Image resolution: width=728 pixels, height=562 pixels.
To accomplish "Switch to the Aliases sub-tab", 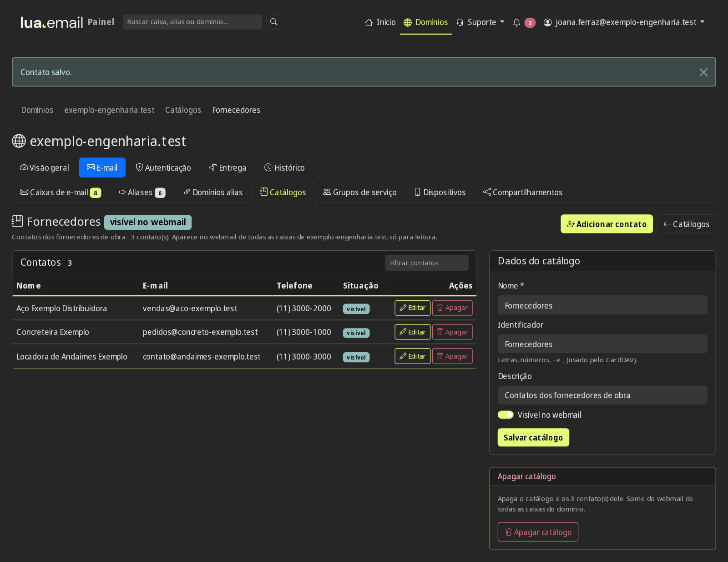I will (142, 192).
